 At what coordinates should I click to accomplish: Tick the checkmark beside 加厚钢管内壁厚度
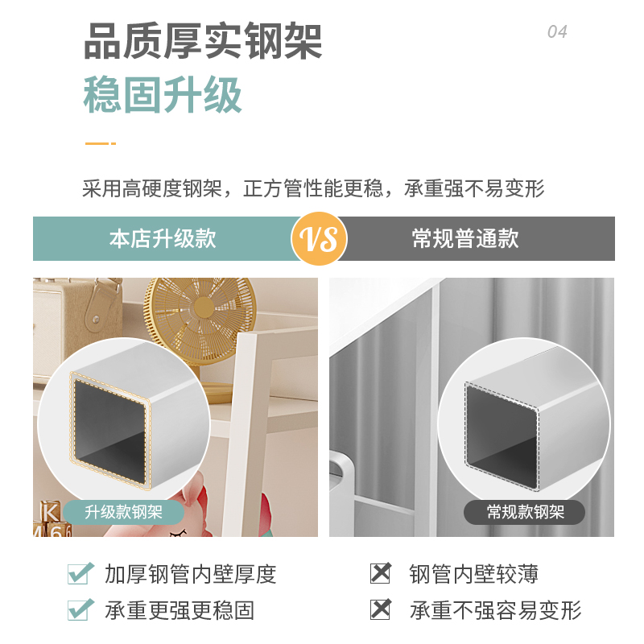click(x=80, y=573)
